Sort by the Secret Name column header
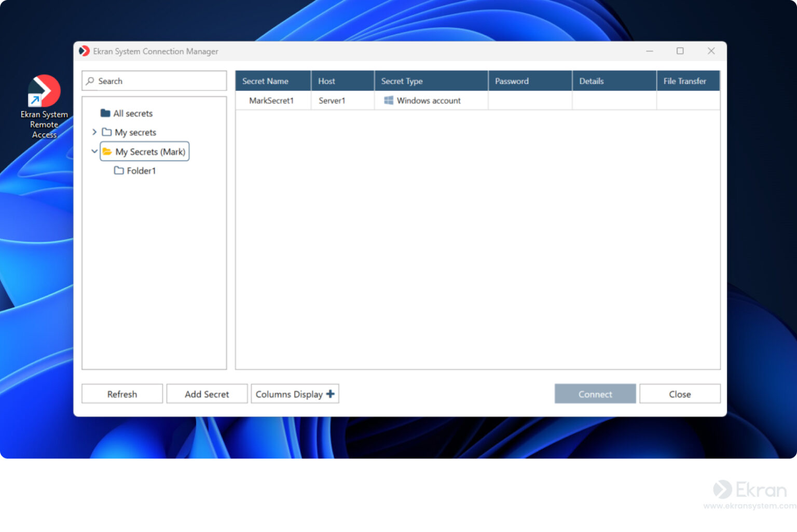Screen dimensions: 797x532 click(266, 81)
